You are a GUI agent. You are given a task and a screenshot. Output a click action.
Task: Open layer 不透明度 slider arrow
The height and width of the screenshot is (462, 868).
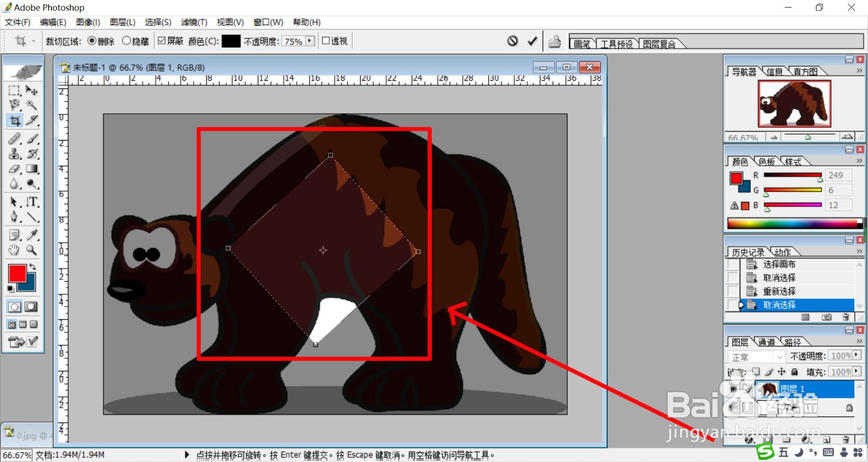(x=857, y=355)
